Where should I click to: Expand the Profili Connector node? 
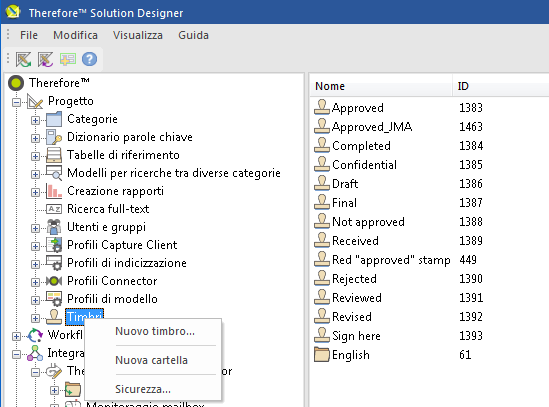click(x=35, y=282)
